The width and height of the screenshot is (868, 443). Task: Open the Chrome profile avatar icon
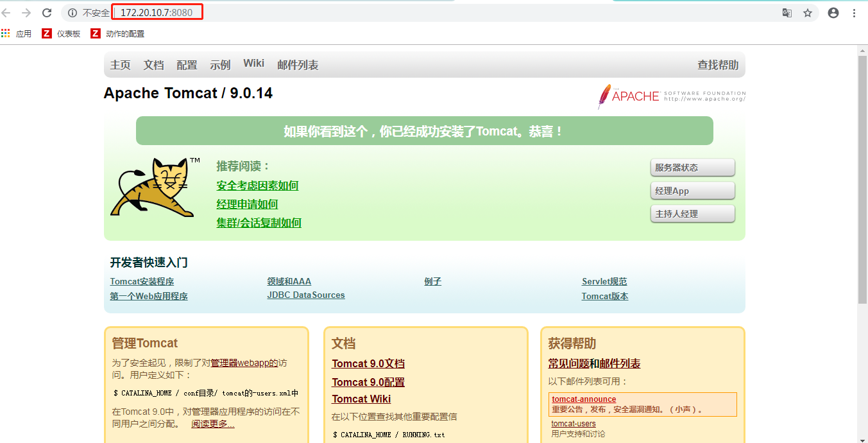(833, 13)
